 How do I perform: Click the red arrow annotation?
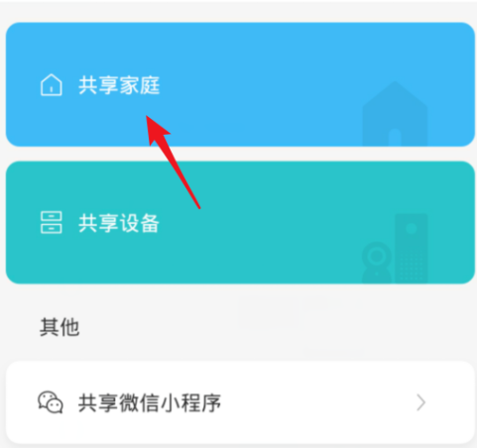pos(173,162)
